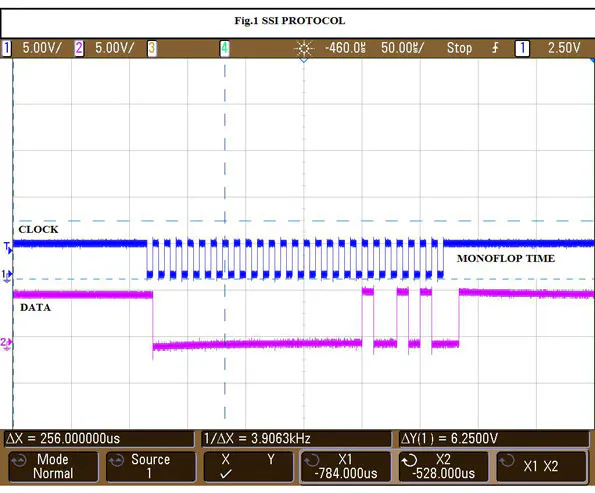Click the Stop acquisition status

(x=460, y=48)
